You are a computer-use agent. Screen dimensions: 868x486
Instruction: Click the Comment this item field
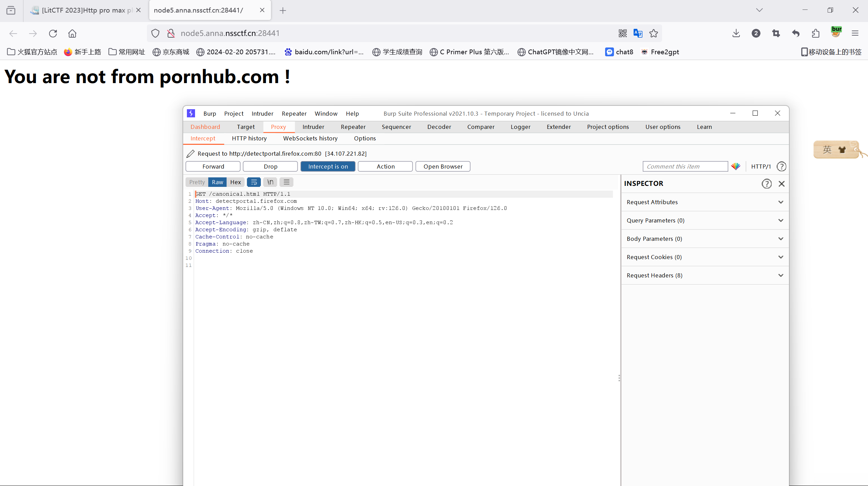685,166
